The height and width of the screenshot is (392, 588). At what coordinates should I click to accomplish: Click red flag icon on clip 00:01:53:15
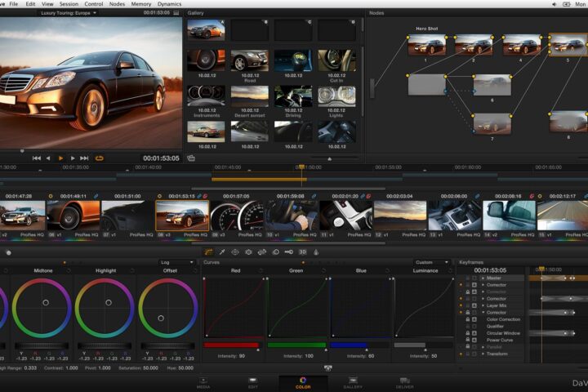[x=205, y=196]
